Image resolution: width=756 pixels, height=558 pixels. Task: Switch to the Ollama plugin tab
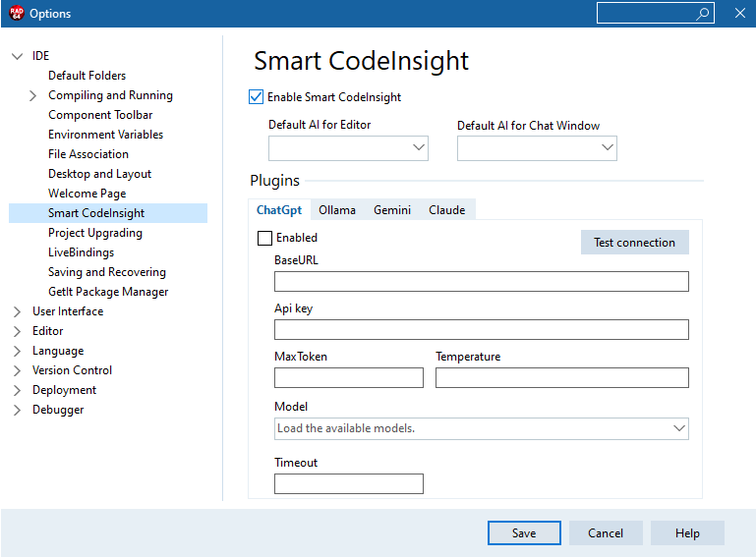tap(337, 210)
